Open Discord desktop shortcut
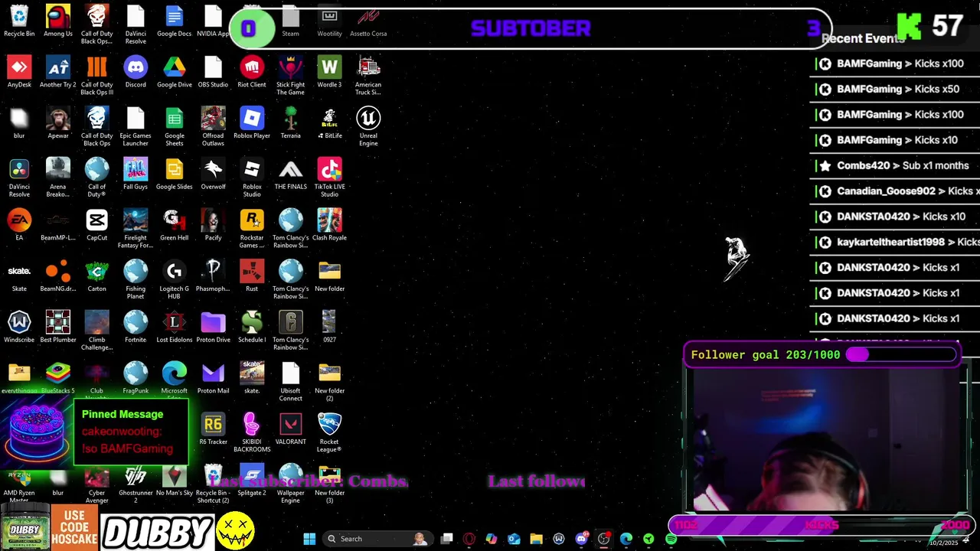 tap(136, 73)
